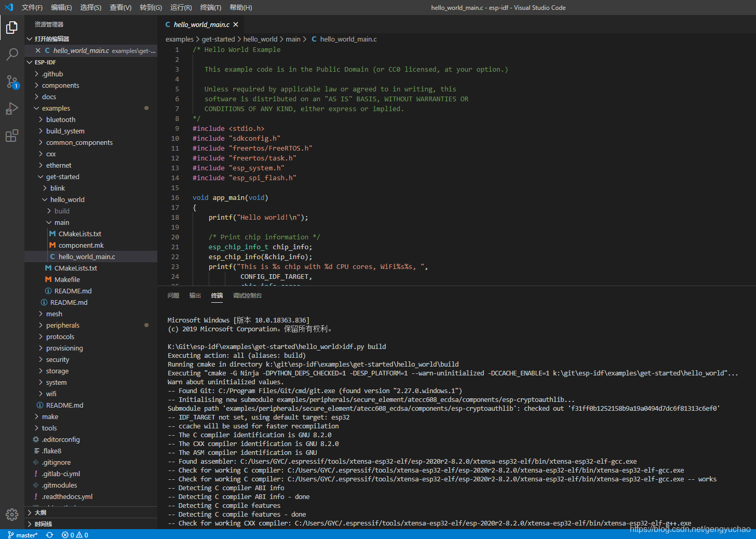The width and height of the screenshot is (756, 539).
Task: Expand the wifi folder
Action: 91,394
